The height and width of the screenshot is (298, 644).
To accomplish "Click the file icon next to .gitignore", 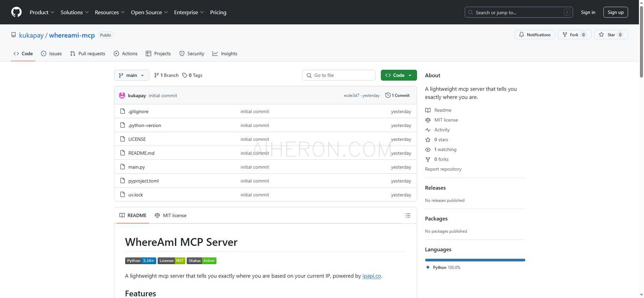I will point(123,111).
